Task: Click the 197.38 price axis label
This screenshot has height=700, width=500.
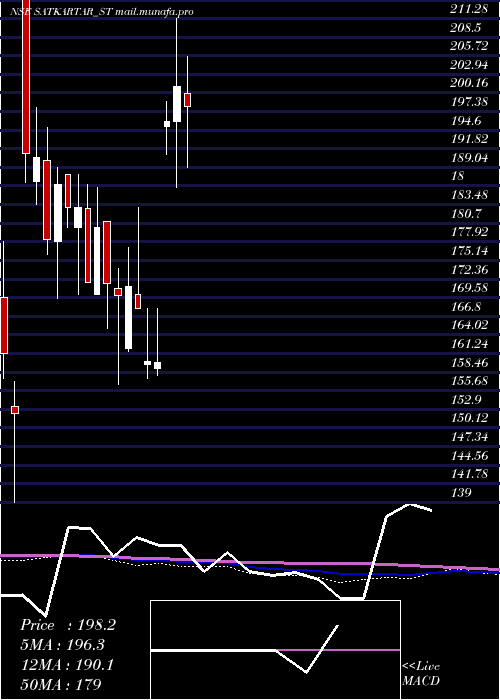Action: [469, 102]
